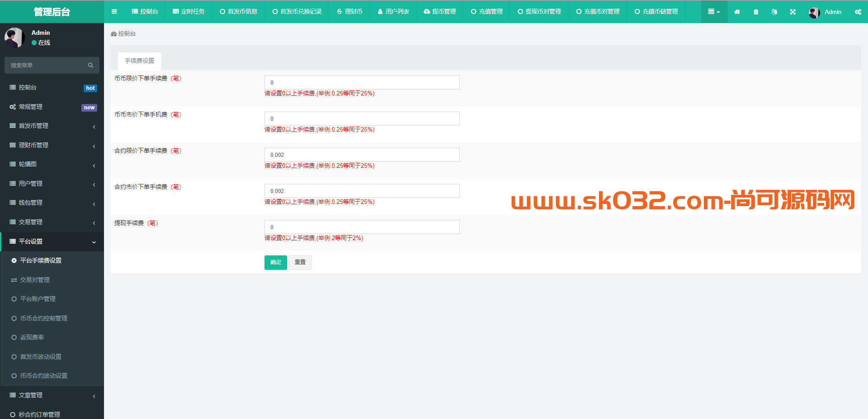Expand 轮播图 sidebar menu
The height and width of the screenshot is (419, 868).
point(52,165)
